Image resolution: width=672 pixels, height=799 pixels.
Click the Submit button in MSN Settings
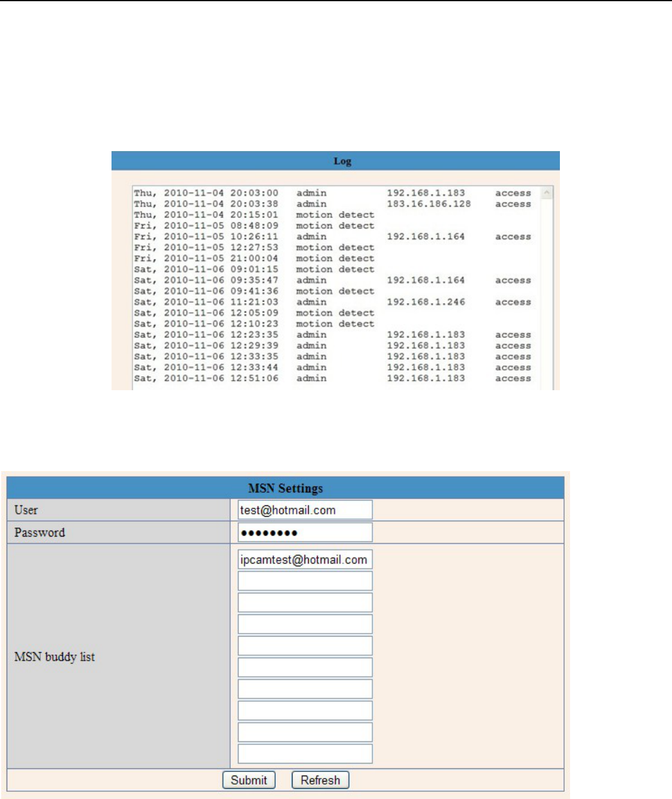point(249,780)
